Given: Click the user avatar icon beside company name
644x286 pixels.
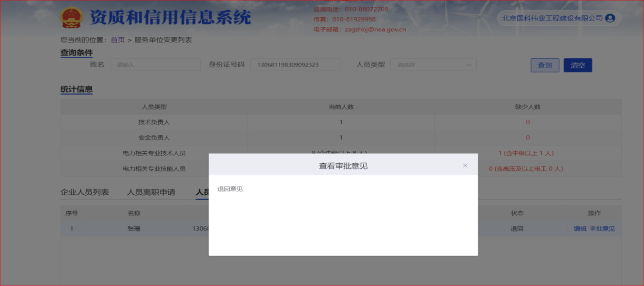Looking at the screenshot, I should (610, 18).
